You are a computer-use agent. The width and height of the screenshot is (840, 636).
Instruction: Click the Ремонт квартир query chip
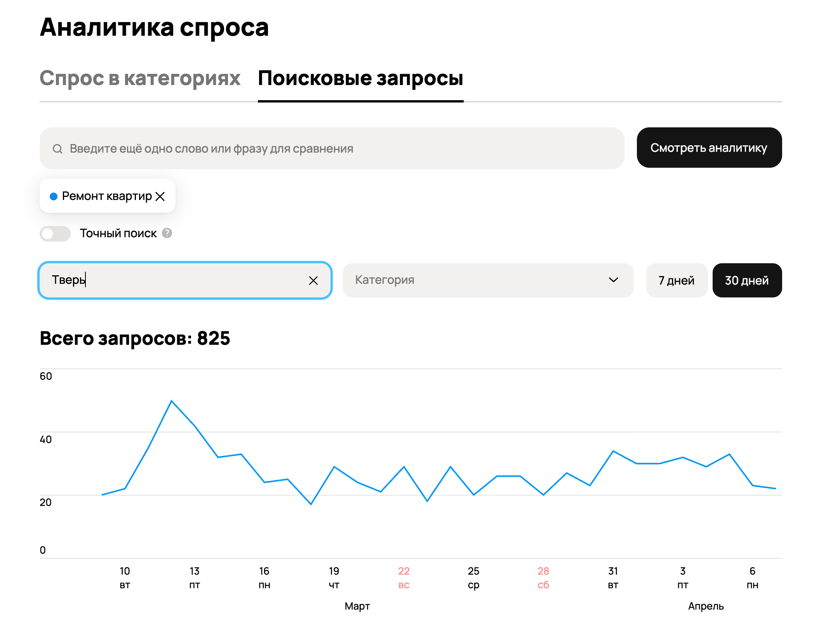[x=106, y=196]
